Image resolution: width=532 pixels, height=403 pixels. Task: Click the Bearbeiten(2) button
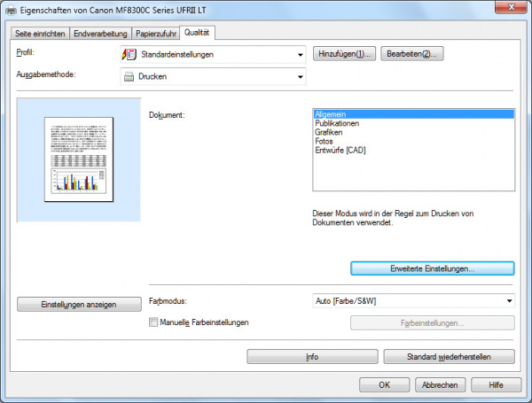(411, 55)
